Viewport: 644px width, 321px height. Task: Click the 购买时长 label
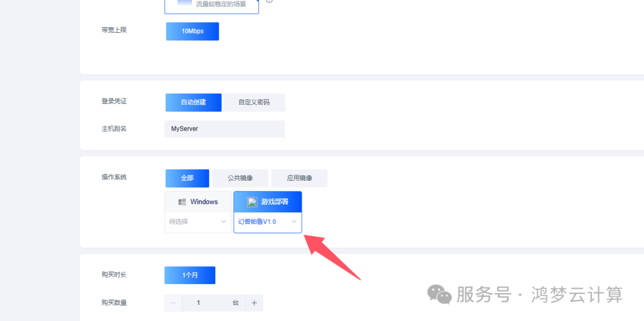point(114,274)
